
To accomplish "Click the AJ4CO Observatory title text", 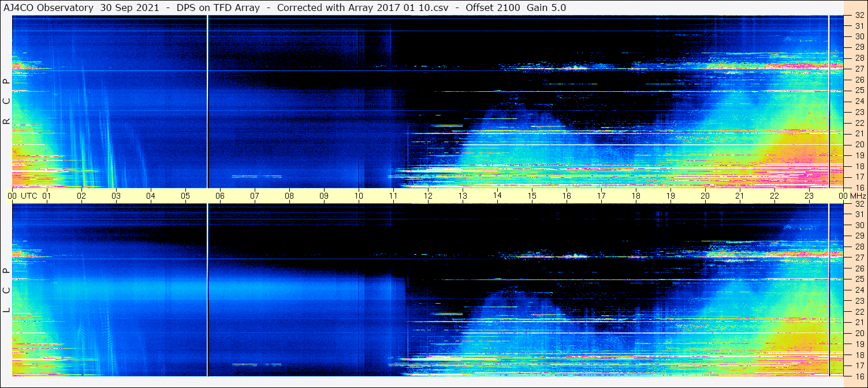I will 48,8.
